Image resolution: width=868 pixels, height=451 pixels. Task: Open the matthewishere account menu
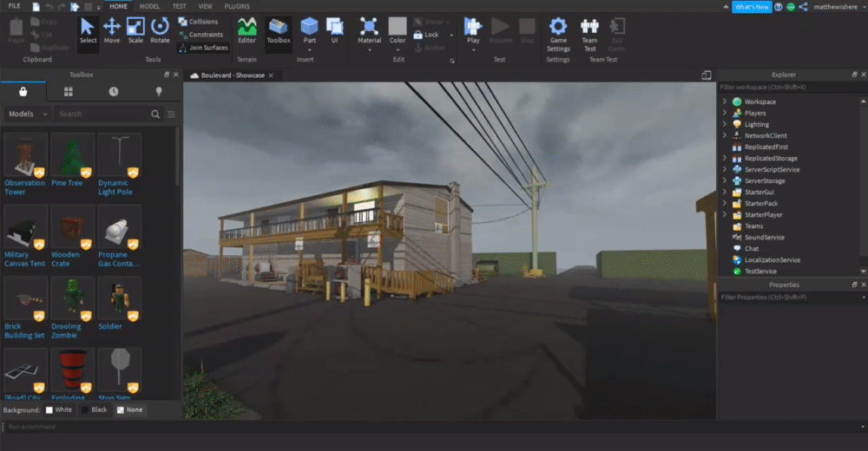(x=838, y=7)
